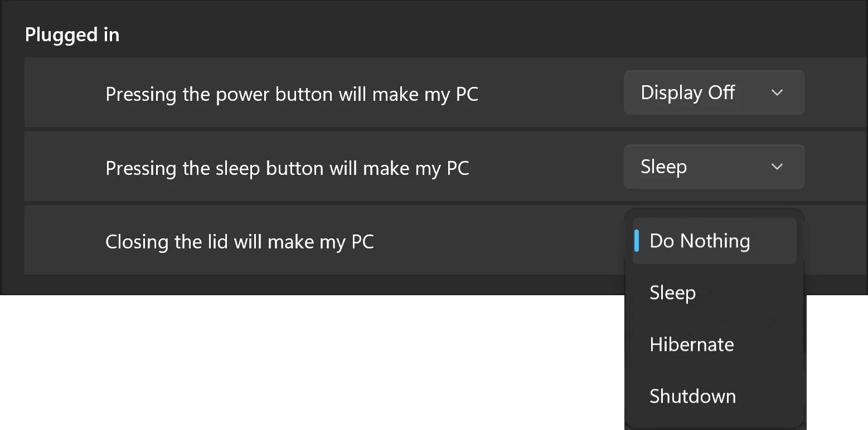The width and height of the screenshot is (868, 430).
Task: Pick Hibernate in the lid action list
Action: pyautogui.click(x=715, y=344)
